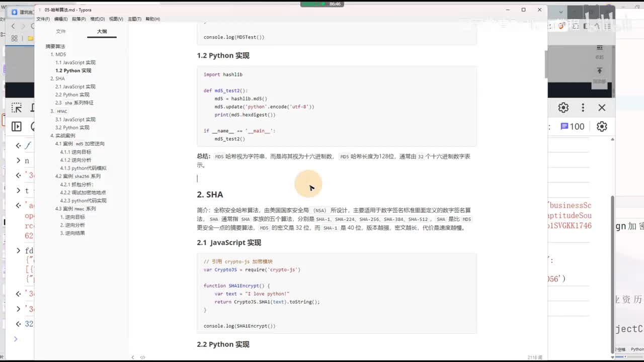Open outline item 3.2 Python 实现
644x362 pixels.
pos(72,127)
